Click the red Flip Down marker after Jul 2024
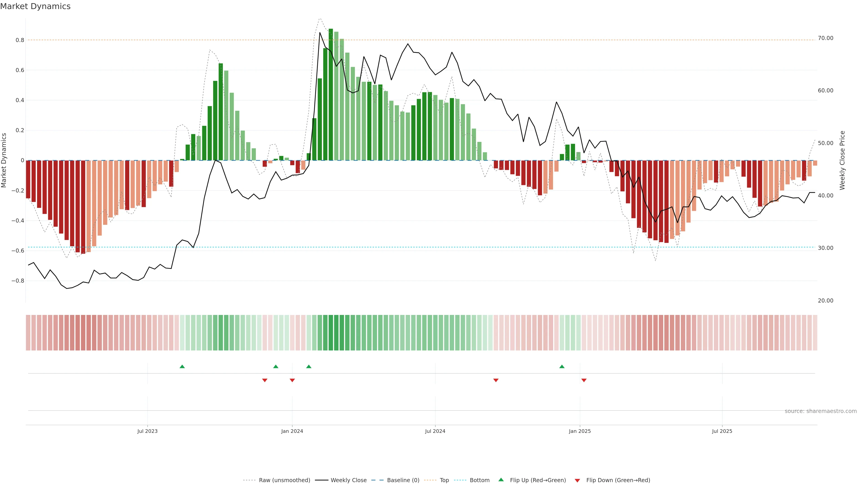 point(496,380)
